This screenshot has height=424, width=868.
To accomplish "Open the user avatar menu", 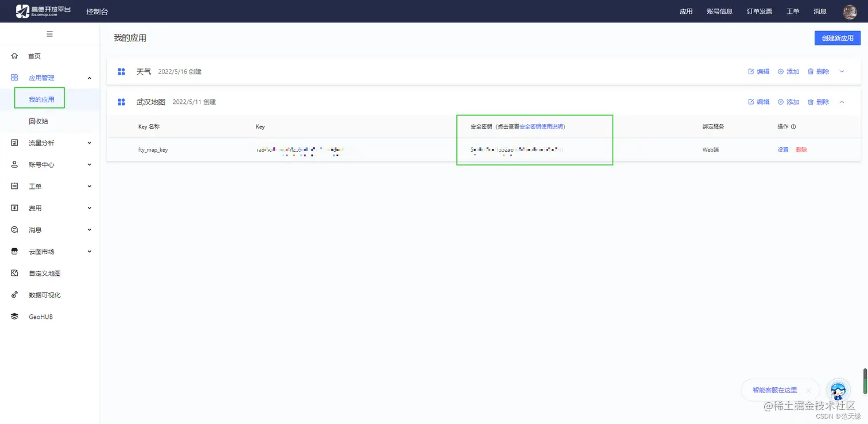I will point(850,11).
